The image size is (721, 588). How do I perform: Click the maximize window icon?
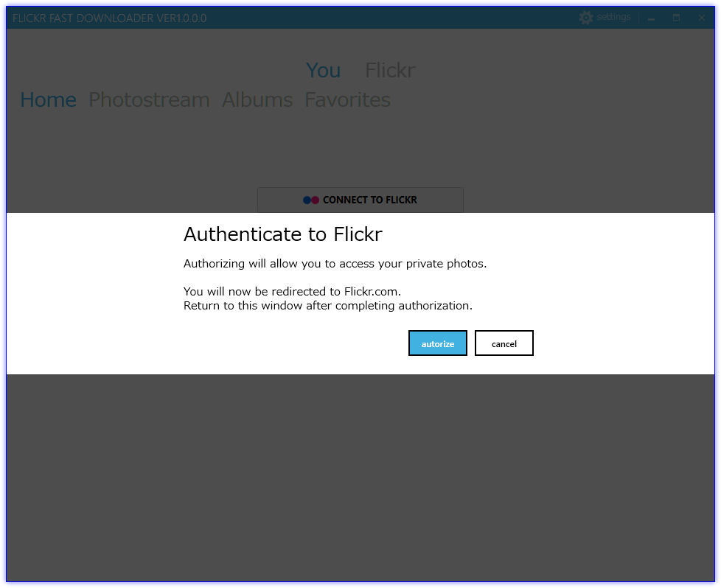pyautogui.click(x=676, y=18)
